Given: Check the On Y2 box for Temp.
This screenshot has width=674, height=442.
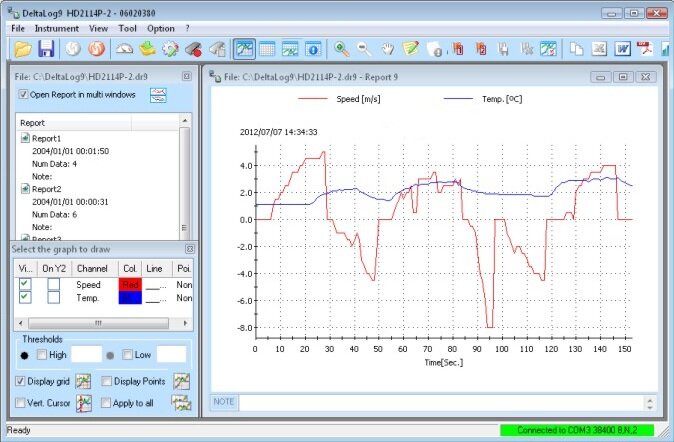Looking at the screenshot, I should click(54, 298).
